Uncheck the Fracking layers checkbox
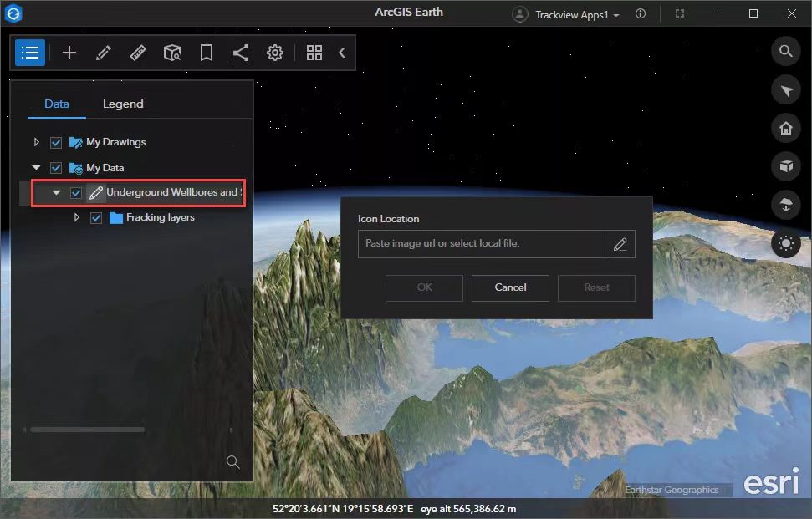The image size is (812, 519). coord(96,218)
